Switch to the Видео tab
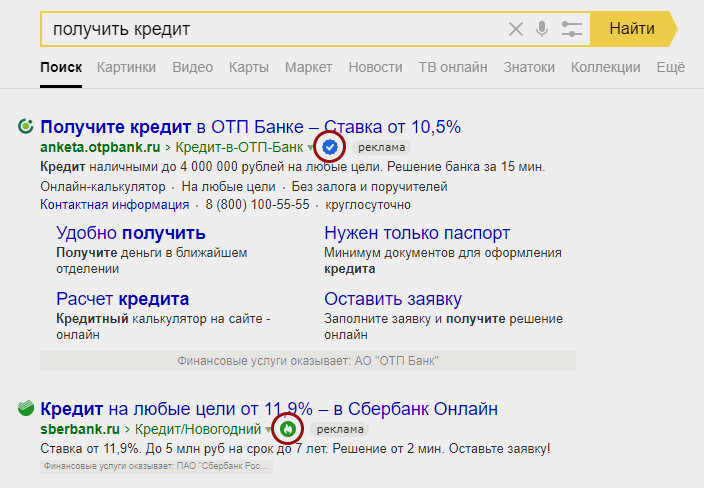The width and height of the screenshot is (704, 488). point(193,67)
